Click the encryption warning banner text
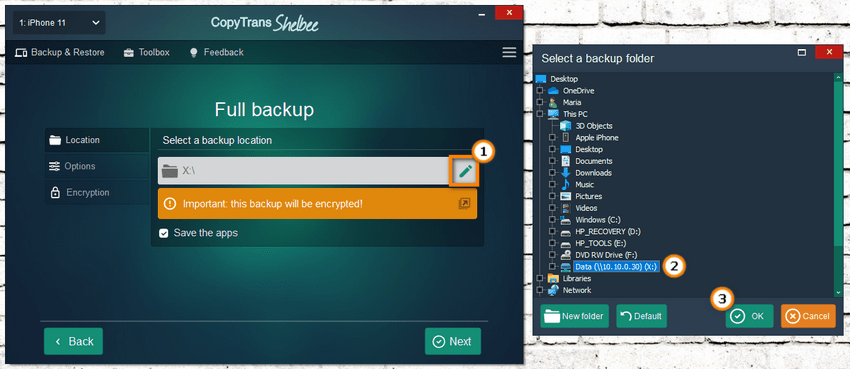The width and height of the screenshot is (850, 369). (273, 204)
